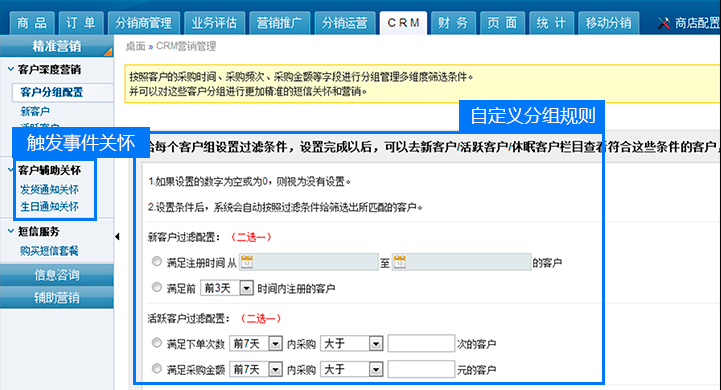The height and width of the screenshot is (390, 721).
Task: Click the registration end date calendar icon
Action: click(400, 262)
